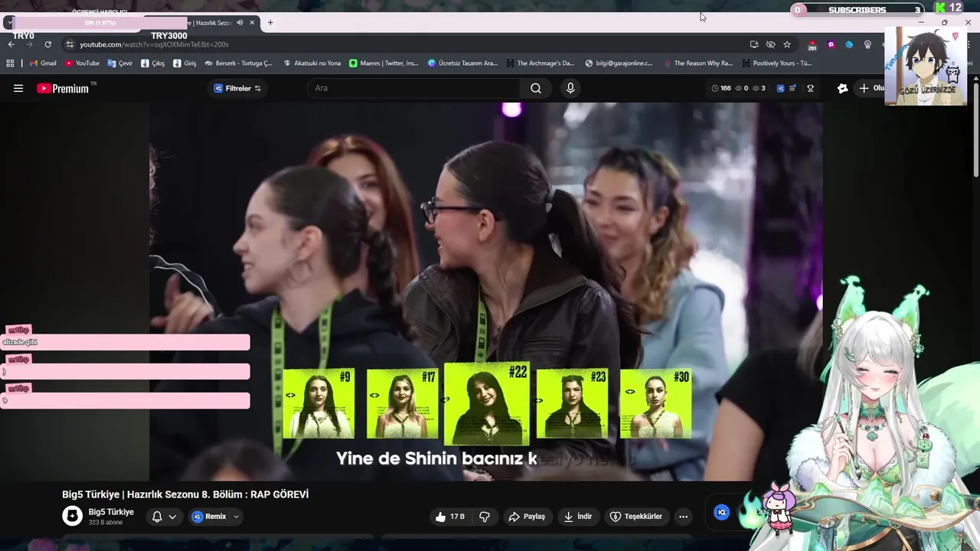Toggle the notification bell for Big5 Türkiye
Screen dimensions: 980x551
(157, 517)
